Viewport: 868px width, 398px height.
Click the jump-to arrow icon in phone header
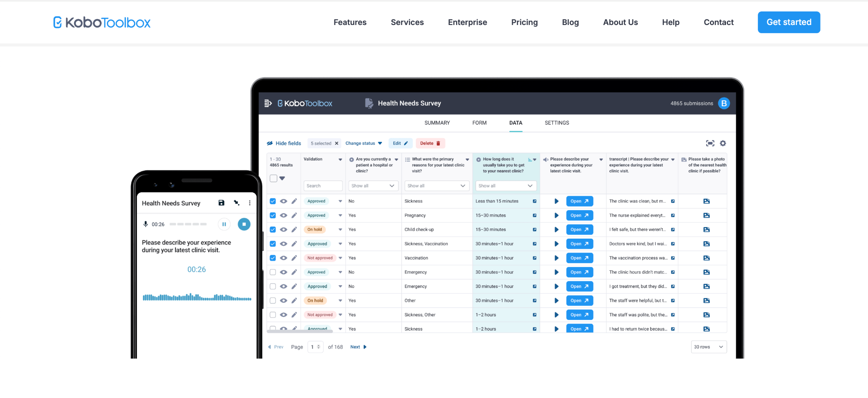coord(236,203)
